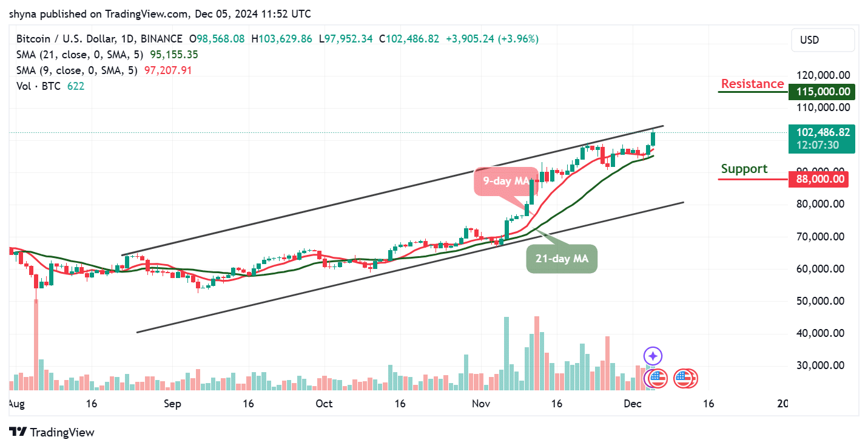Screen dimensions: 868x448
Task: Click the Resistance text label
Action: tap(752, 84)
